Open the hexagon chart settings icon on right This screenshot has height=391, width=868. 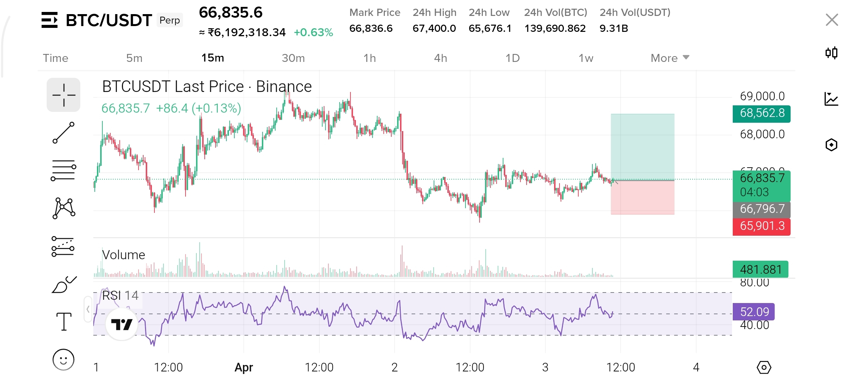(831, 145)
